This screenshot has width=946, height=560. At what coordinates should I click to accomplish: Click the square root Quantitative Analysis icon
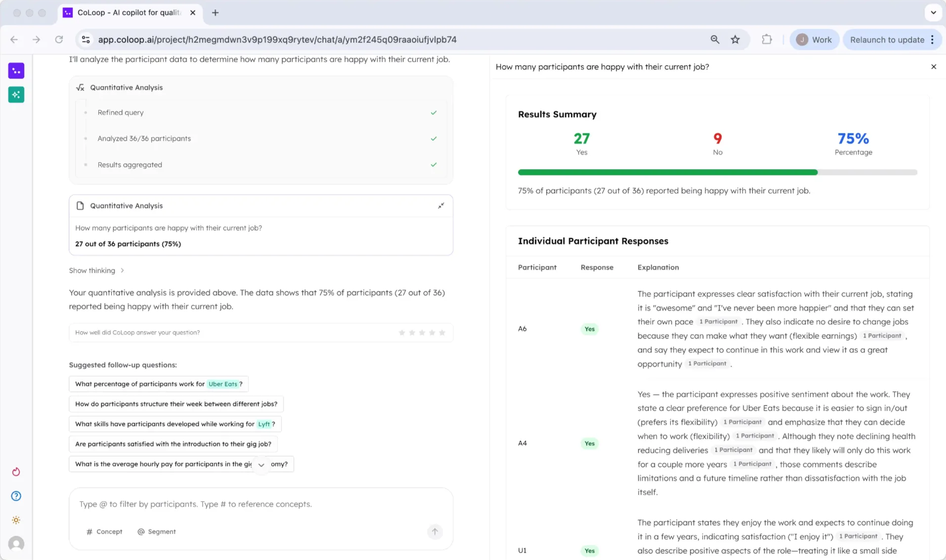point(80,87)
